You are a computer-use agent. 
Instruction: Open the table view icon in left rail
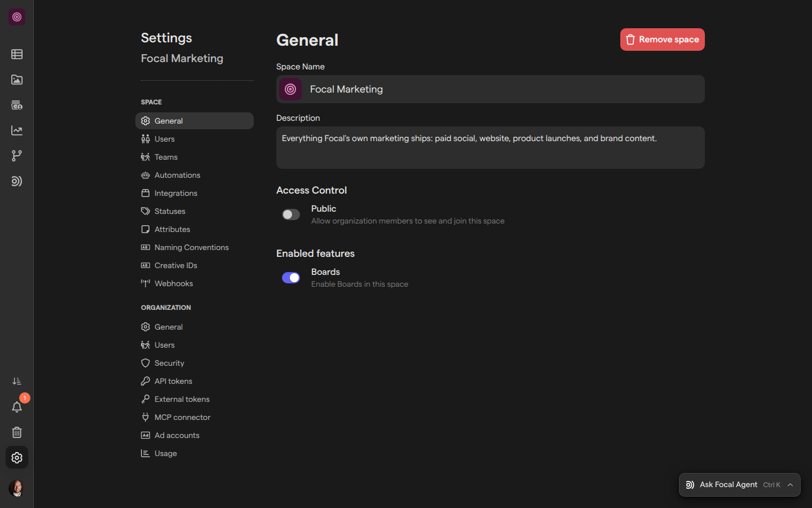coord(17,54)
